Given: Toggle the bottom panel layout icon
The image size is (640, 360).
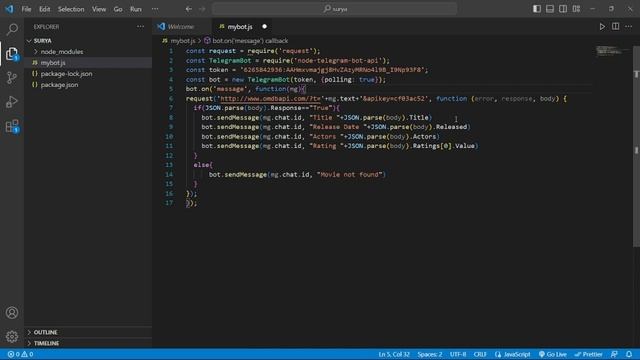Looking at the screenshot, I should point(550,9).
